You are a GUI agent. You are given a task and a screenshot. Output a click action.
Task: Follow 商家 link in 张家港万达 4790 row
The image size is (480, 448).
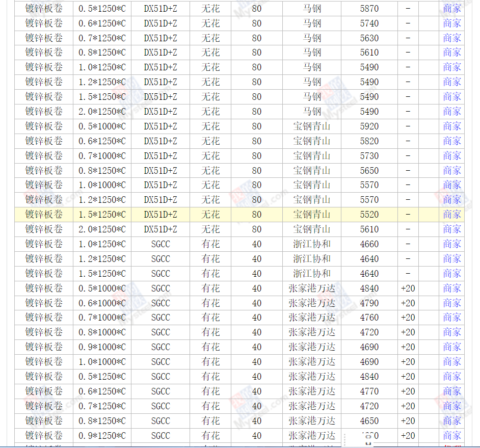click(x=451, y=303)
